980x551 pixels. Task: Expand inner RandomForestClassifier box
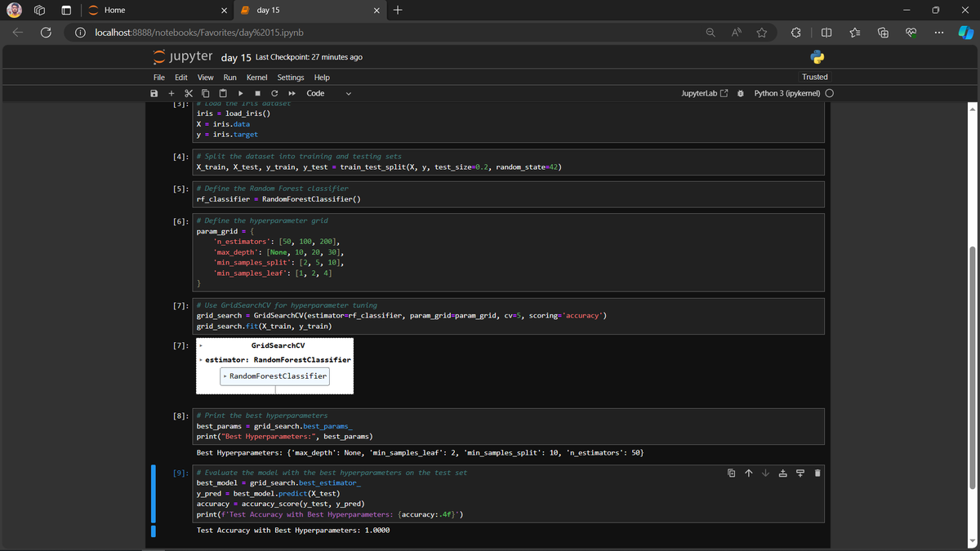tap(275, 376)
